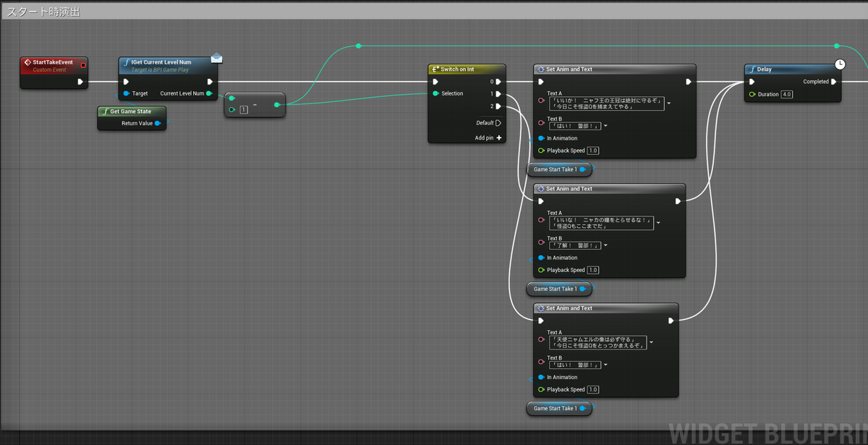
Task: Click StartTakeEvent's exec output pin
Action: click(x=80, y=82)
